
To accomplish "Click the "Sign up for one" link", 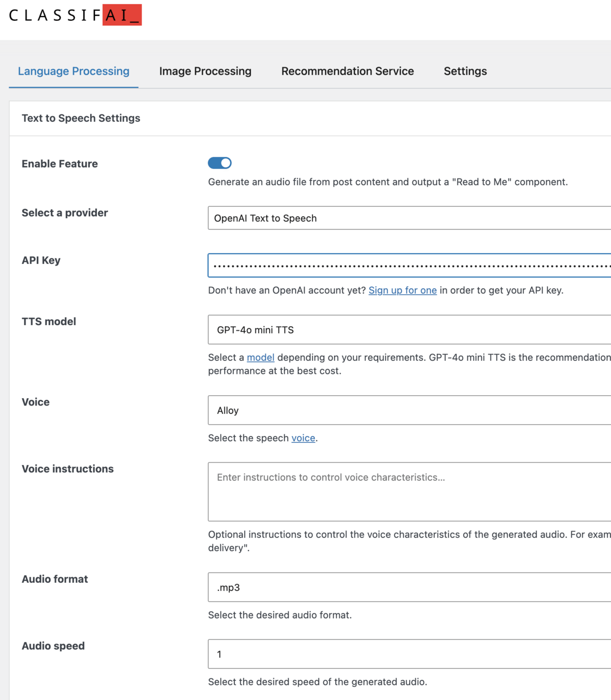I will [x=402, y=290].
